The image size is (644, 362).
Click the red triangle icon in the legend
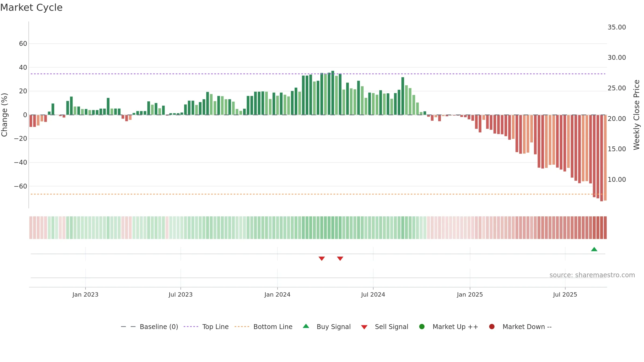click(x=364, y=327)
